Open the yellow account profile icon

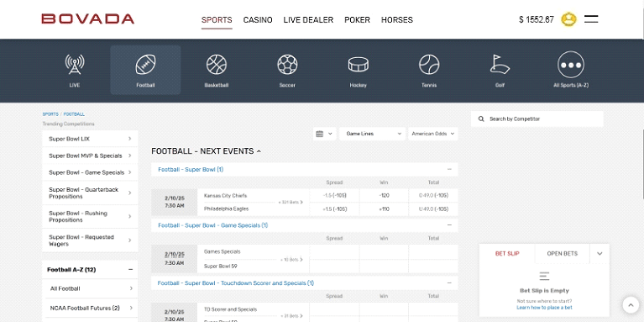pyautogui.click(x=568, y=19)
